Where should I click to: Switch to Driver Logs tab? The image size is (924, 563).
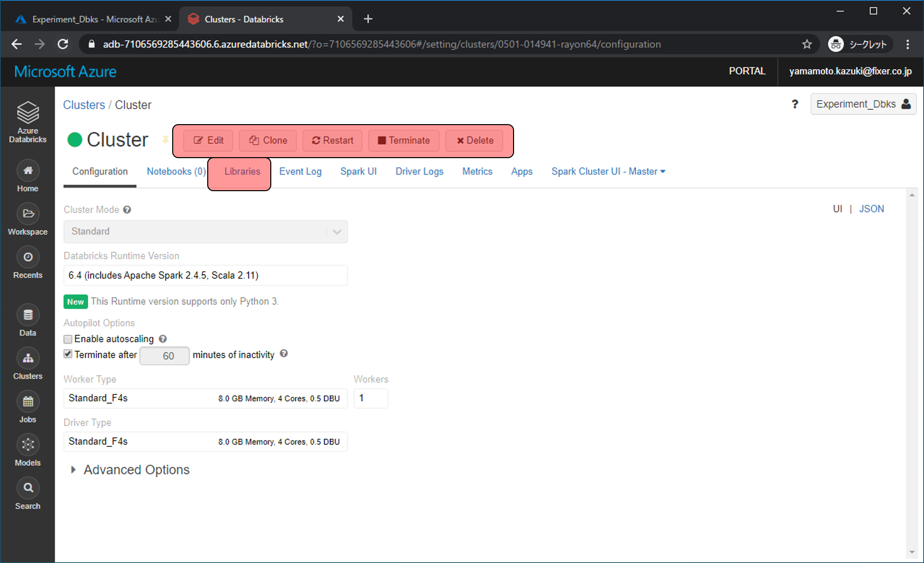click(419, 171)
